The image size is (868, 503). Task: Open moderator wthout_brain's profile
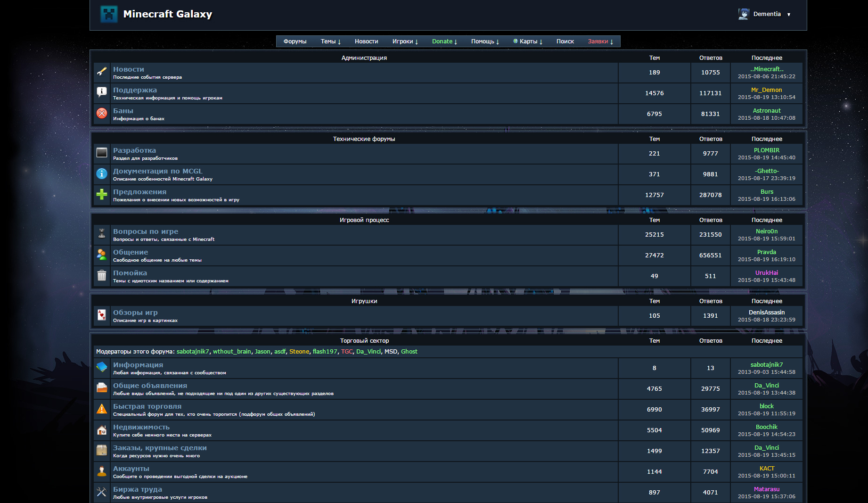pos(232,352)
